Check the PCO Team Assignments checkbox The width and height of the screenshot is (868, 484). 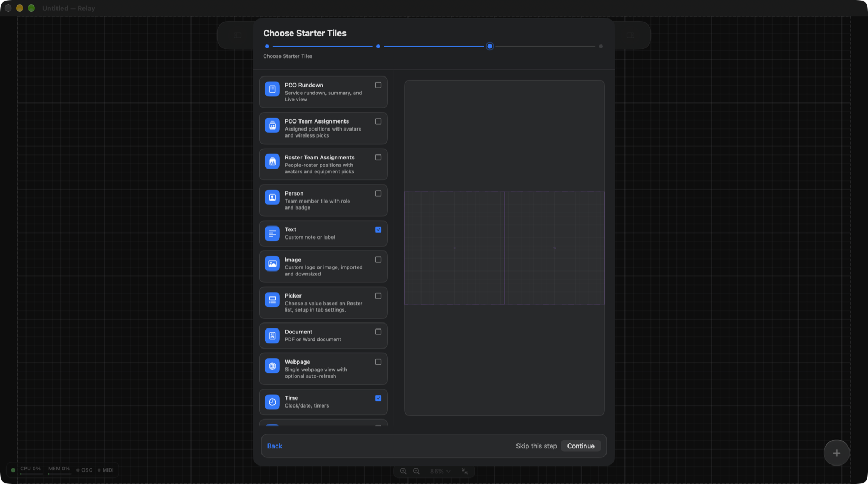pos(379,121)
